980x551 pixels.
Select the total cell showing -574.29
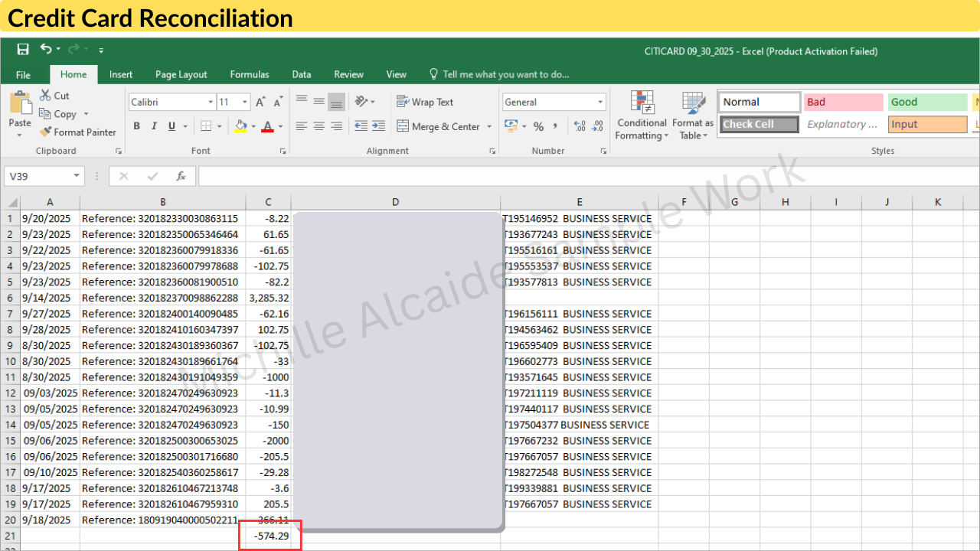[x=268, y=536]
